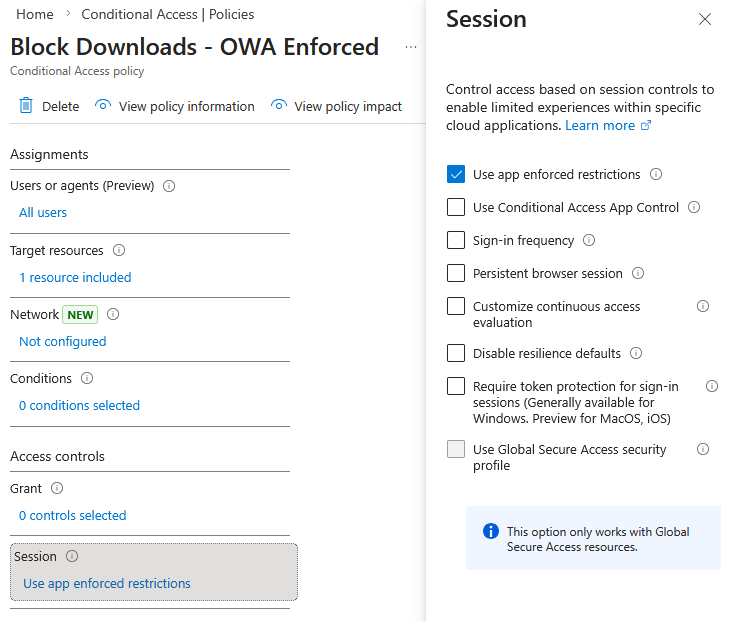This screenshot has height=621, width=733.
Task: Check the Sign-in frequency box
Action: [456, 240]
